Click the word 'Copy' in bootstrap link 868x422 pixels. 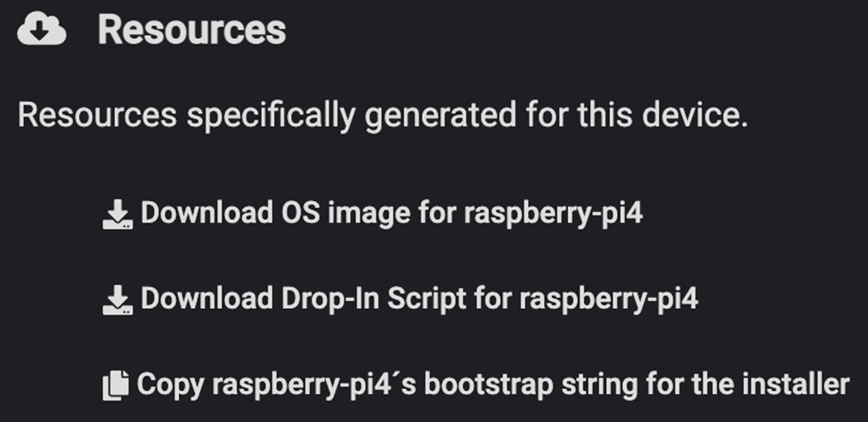tap(170, 385)
